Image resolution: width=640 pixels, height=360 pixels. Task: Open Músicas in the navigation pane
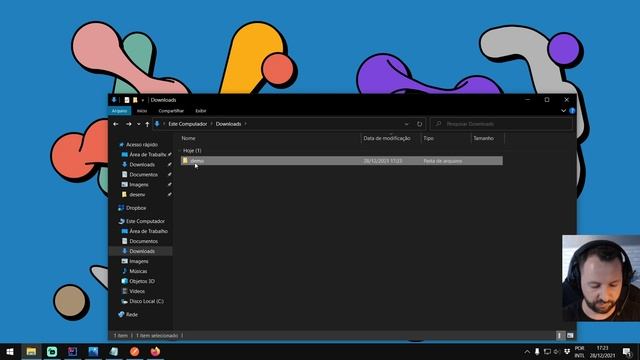click(138, 271)
